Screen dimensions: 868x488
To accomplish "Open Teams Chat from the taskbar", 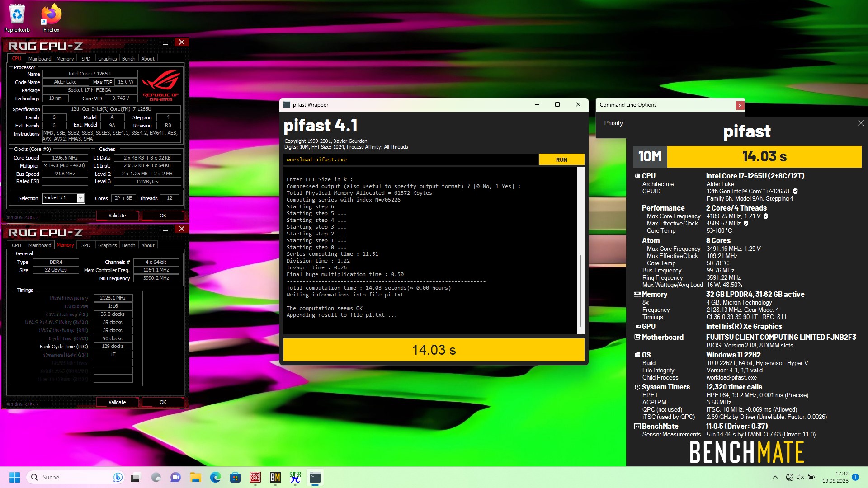I will click(175, 477).
